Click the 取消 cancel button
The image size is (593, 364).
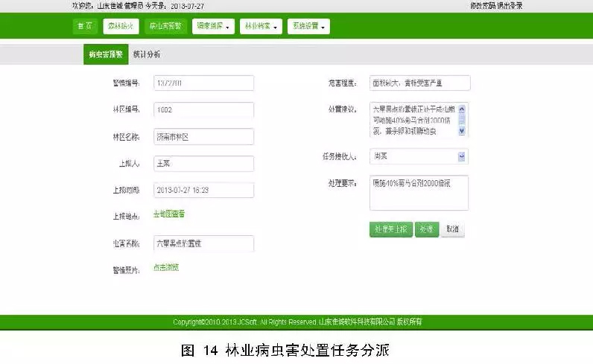452,229
